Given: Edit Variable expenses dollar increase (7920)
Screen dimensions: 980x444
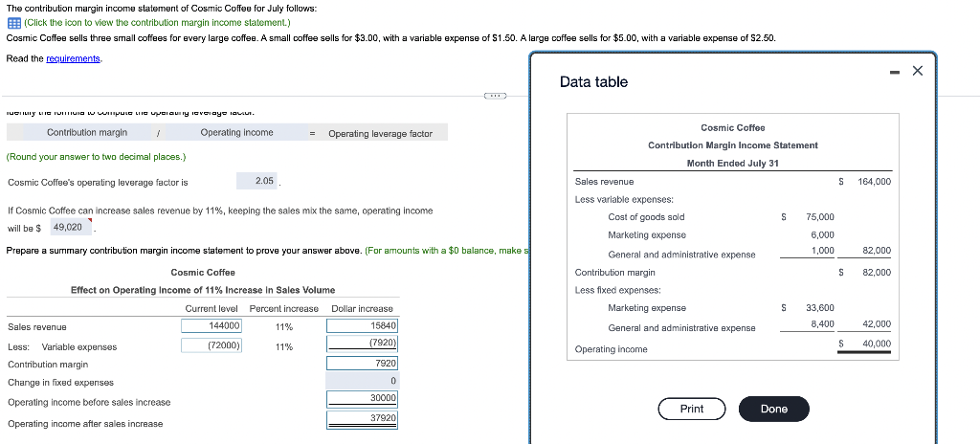Looking at the screenshot, I should coord(362,344).
